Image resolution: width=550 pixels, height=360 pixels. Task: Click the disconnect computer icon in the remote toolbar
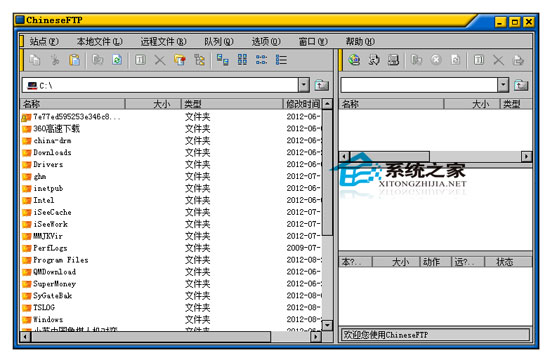tap(393, 60)
